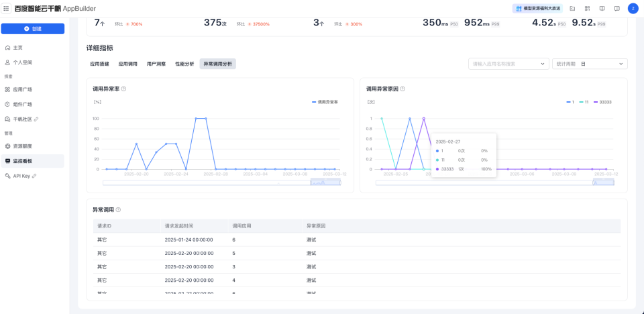This screenshot has width=644, height=314.
Task: Open the 统计周期 period dropdown
Action: 590,64
